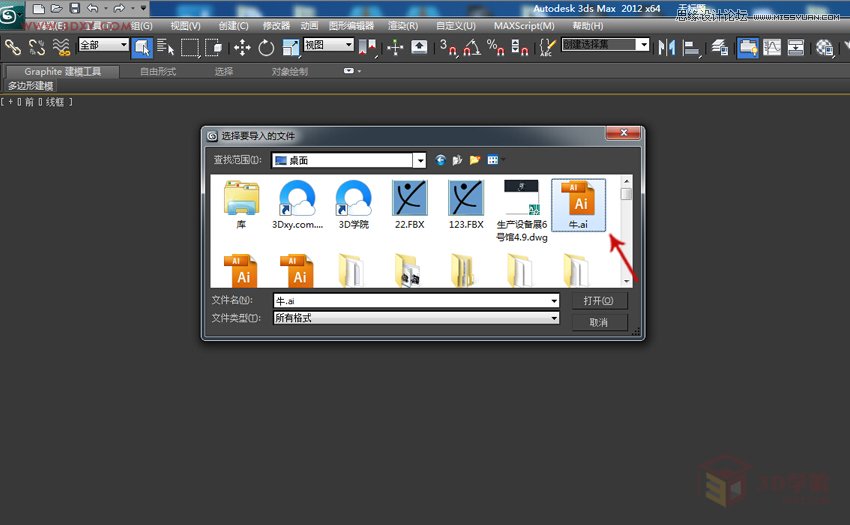Toggle the 3D Snaps button
The width and height of the screenshot is (850, 525).
(448, 48)
